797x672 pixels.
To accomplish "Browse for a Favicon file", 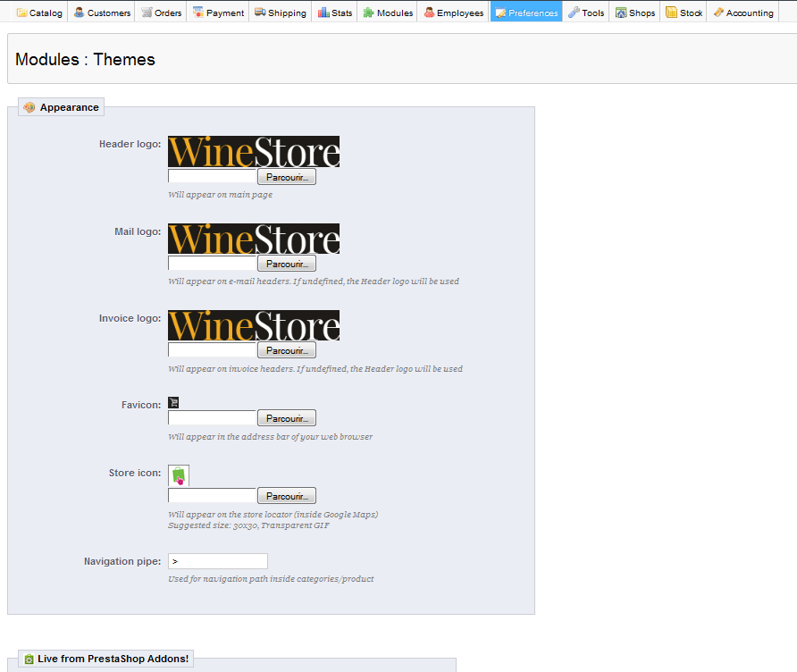I will pos(287,418).
